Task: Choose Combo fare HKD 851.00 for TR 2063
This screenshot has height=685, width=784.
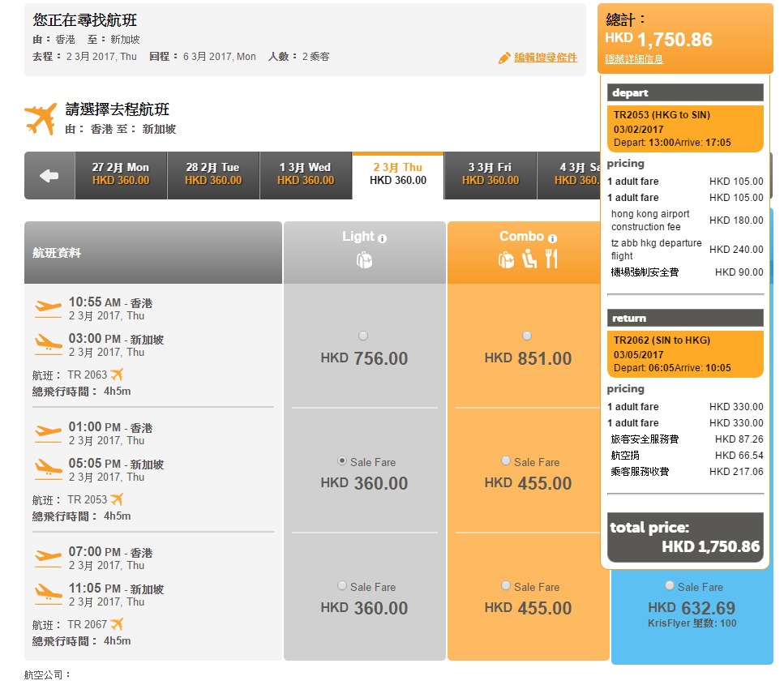Action: (527, 336)
